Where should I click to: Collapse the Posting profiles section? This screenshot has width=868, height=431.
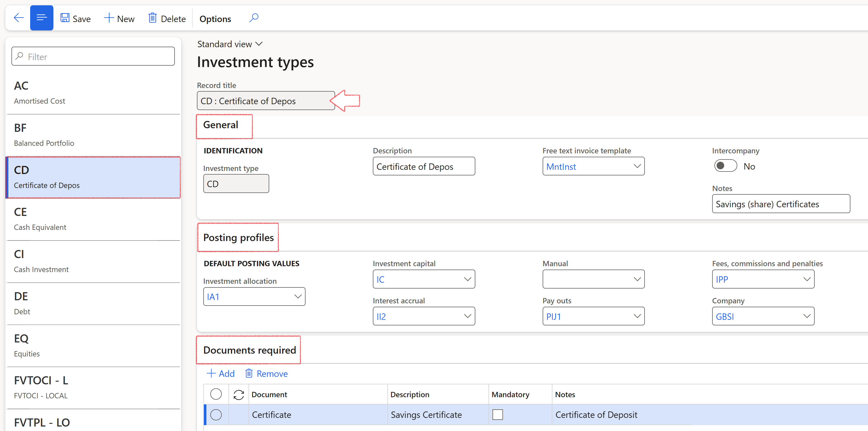[x=238, y=238]
